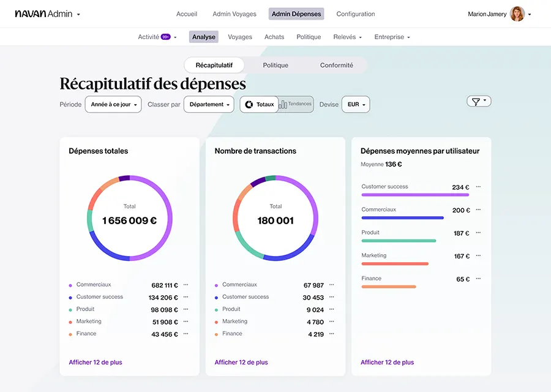The width and height of the screenshot is (551, 392).
Task: Click Afficher 12 de plus under Dépenses totales
Action: (x=95, y=362)
